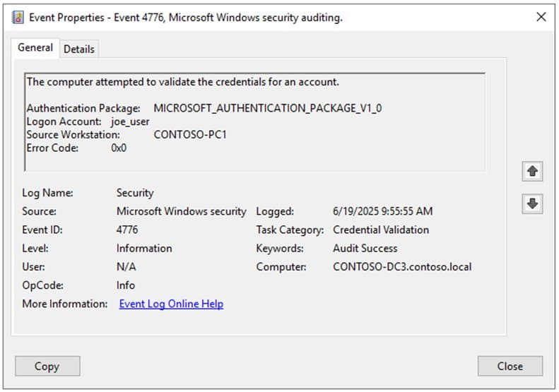Go to previous event with up arrow
The width and height of the screenshot is (559, 392).
(x=532, y=171)
